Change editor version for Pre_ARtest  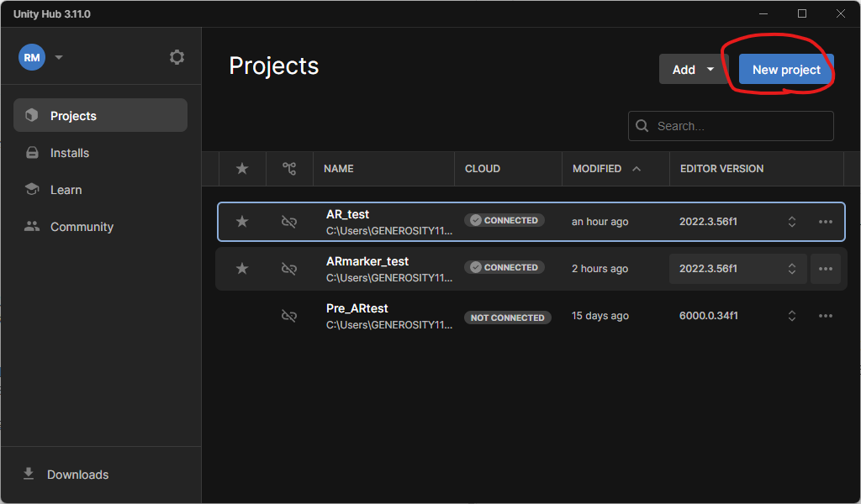click(x=791, y=316)
